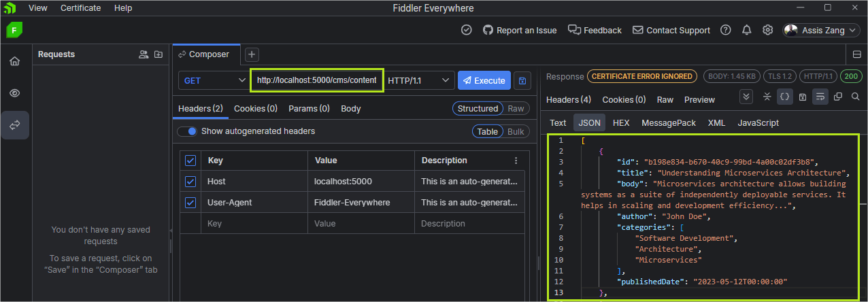Open settings via the gear icon
Viewport: 868px width, 302px height.
coord(767,30)
